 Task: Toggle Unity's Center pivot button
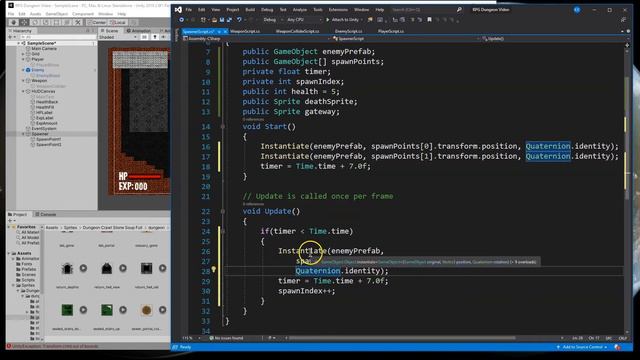[x=97, y=22]
